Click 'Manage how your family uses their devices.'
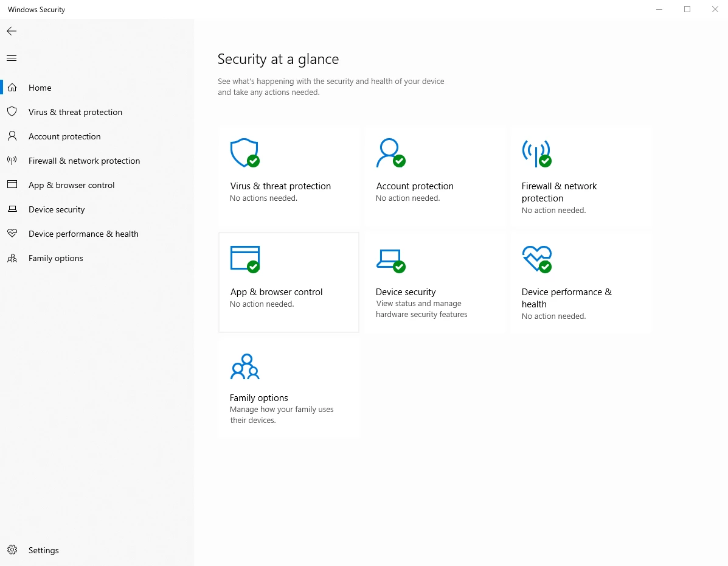Viewport: 728px width, 566px height. [x=282, y=414]
